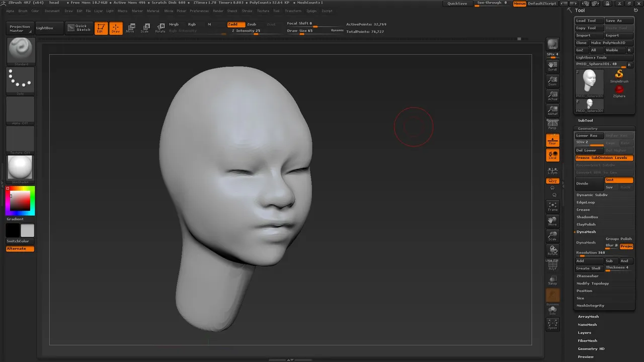The width and height of the screenshot is (644, 362).
Task: Set view to Actual size
Action: pyautogui.click(x=552, y=96)
